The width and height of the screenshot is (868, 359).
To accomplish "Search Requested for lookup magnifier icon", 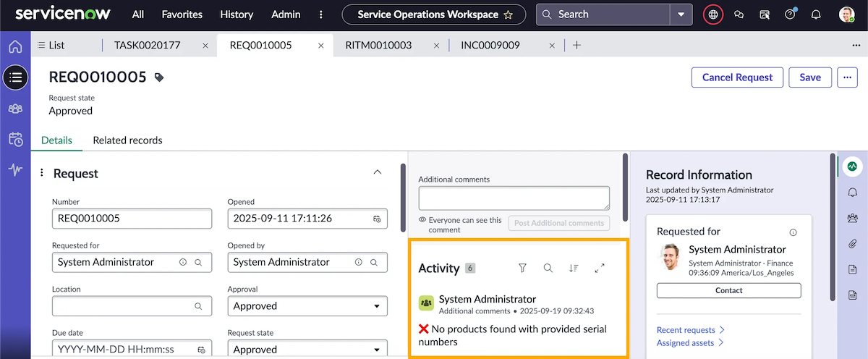I will [198, 262].
